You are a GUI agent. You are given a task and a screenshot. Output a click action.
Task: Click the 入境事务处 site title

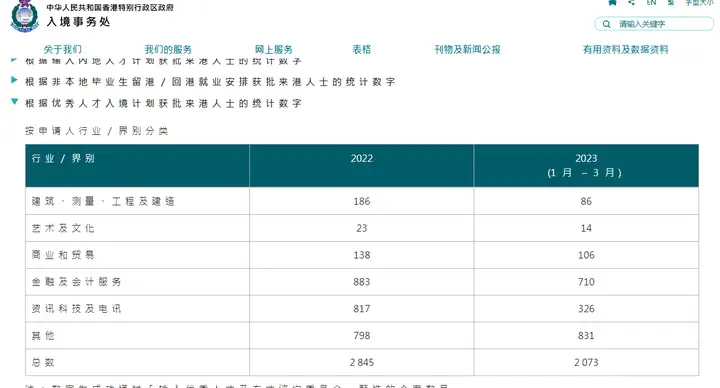79,22
